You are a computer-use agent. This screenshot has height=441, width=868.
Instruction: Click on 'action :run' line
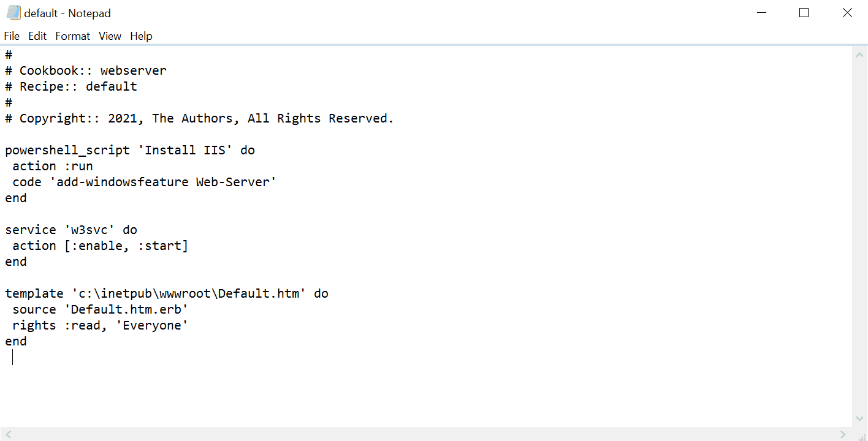point(53,166)
